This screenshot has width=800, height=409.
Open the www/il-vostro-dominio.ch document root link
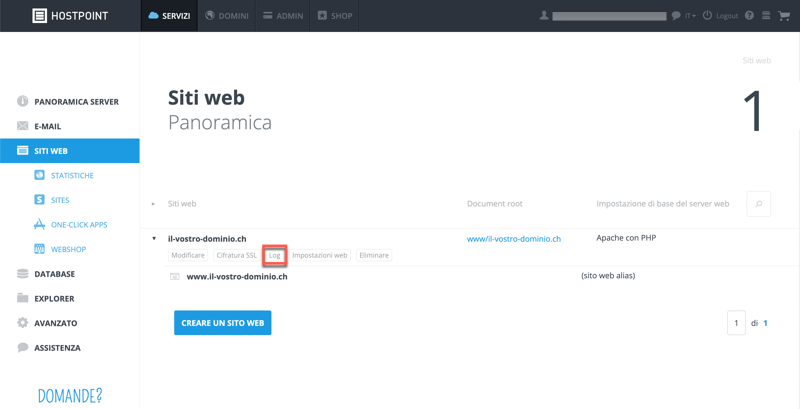514,239
